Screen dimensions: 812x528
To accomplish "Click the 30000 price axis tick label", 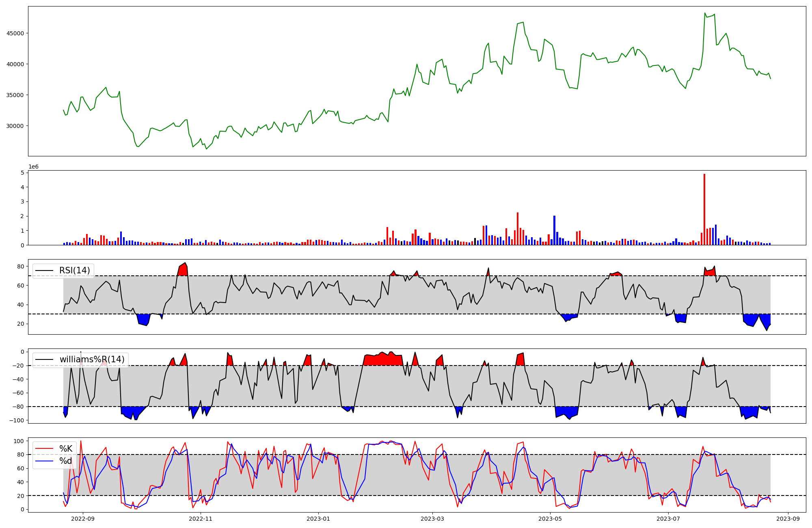I will pos(15,126).
